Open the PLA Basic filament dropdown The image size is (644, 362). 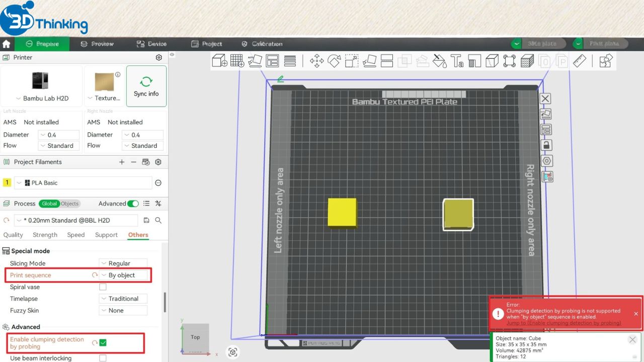pyautogui.click(x=83, y=183)
